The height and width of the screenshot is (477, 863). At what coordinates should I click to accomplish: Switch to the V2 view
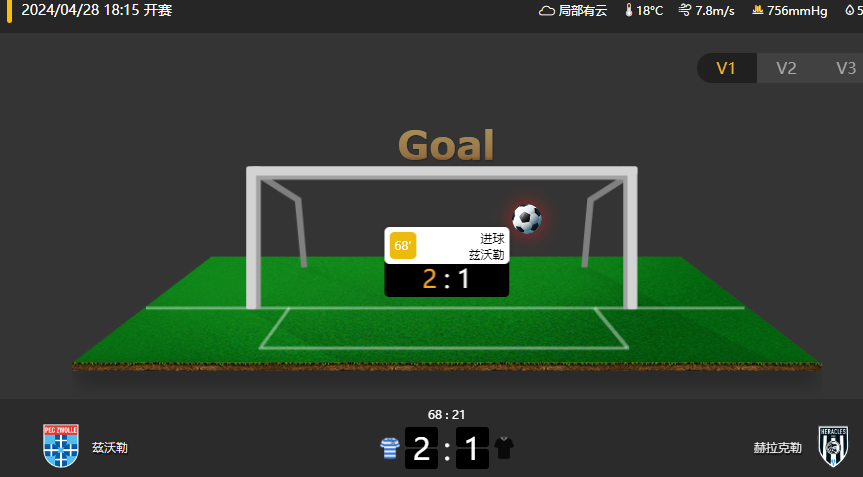point(786,68)
